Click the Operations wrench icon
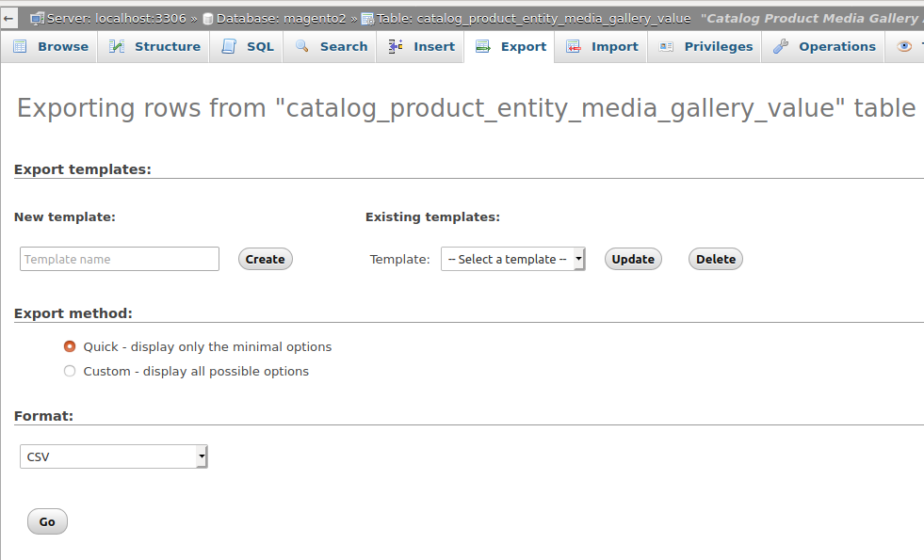The width and height of the screenshot is (924, 560). (x=780, y=46)
